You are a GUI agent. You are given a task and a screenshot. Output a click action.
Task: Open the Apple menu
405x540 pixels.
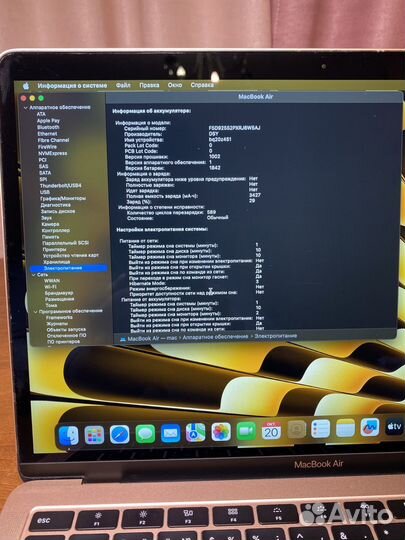[26, 86]
